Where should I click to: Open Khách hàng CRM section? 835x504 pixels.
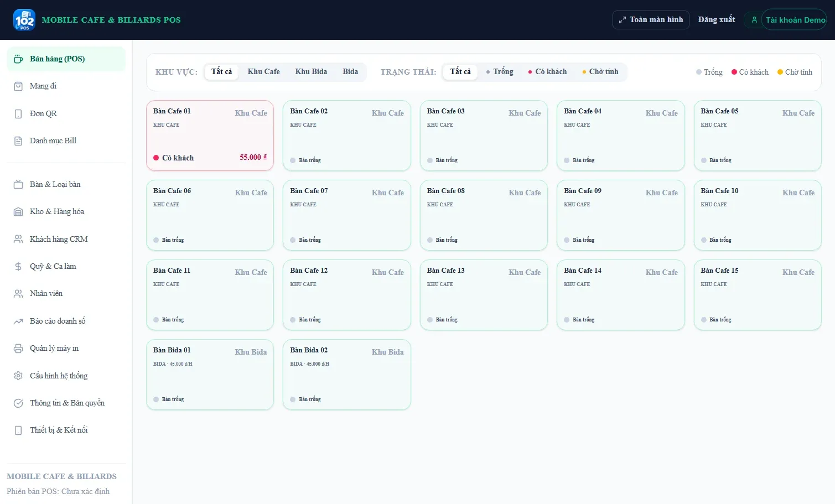[66, 240]
